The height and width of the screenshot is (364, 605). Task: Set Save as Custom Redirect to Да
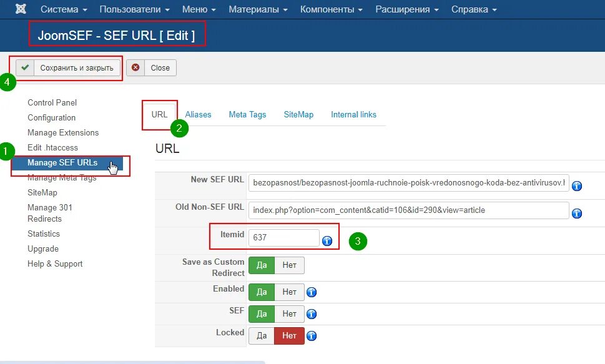tap(262, 265)
